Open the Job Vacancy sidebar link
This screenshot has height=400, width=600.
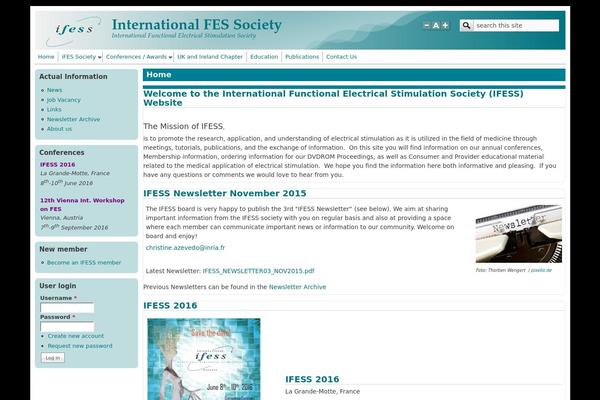coord(64,100)
